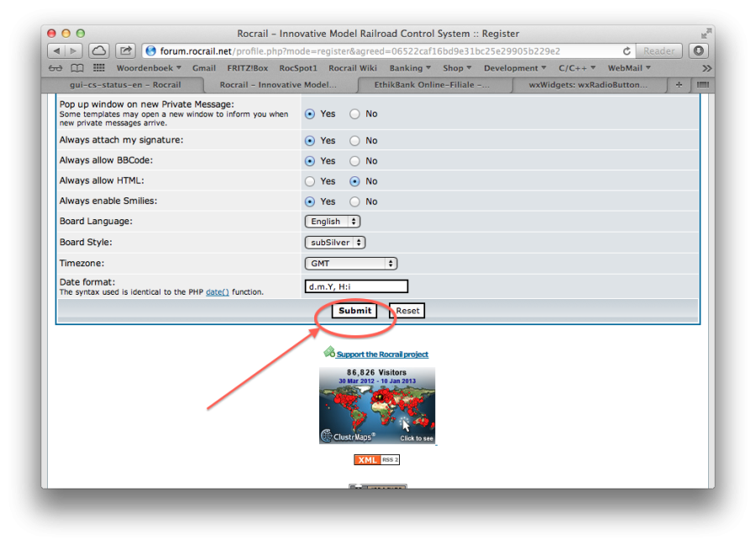Open the Reading List glasses icon

(55, 68)
